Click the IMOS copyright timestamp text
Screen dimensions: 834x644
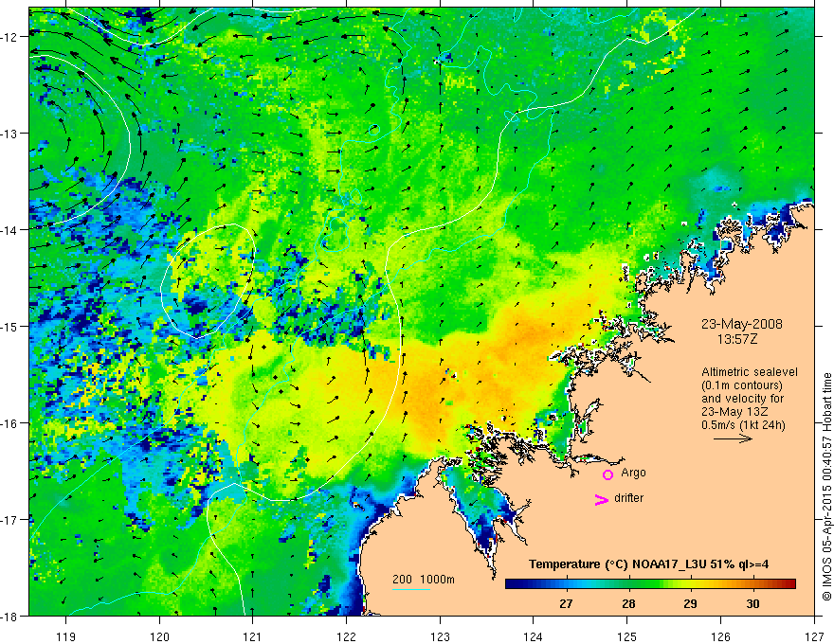click(827, 489)
